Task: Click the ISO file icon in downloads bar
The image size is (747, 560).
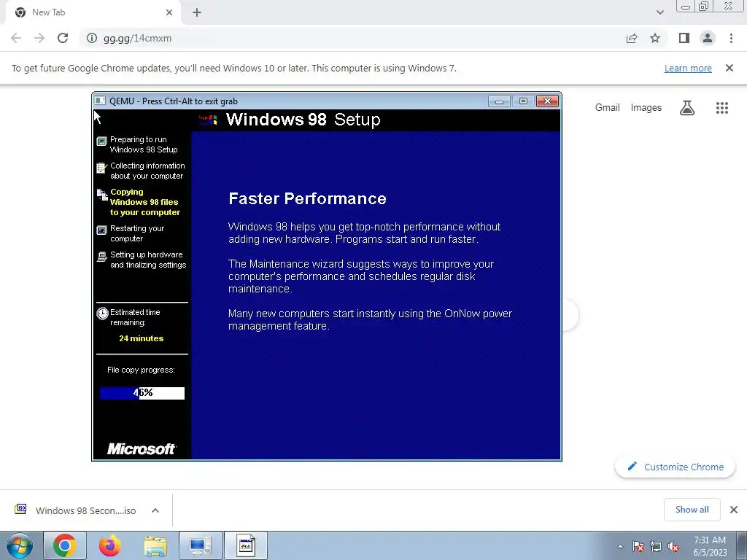Action: (x=20, y=509)
